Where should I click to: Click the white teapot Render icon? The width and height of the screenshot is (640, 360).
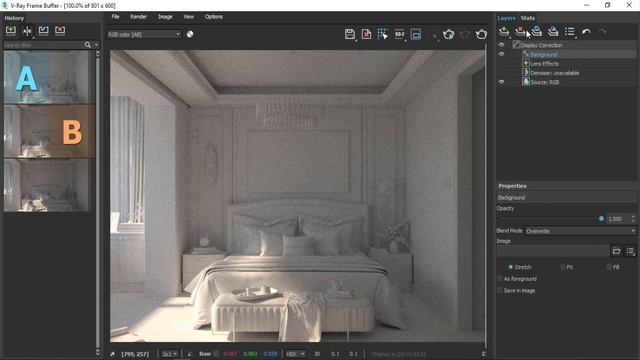[481, 34]
